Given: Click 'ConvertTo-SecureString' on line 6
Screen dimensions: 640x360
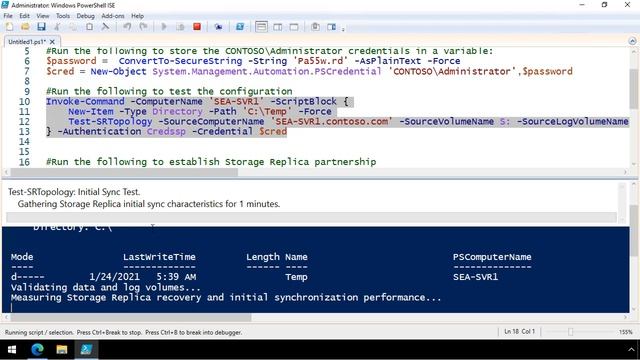Looking at the screenshot, I should coord(180,61).
